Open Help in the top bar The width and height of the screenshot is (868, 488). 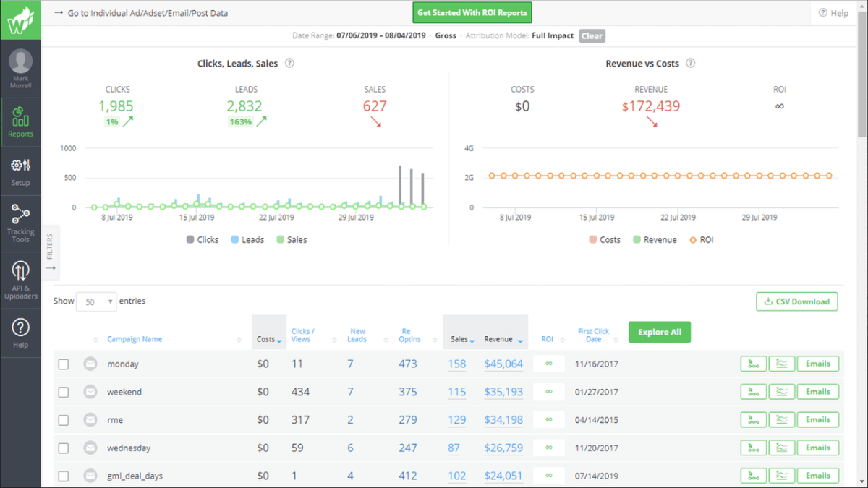833,13
